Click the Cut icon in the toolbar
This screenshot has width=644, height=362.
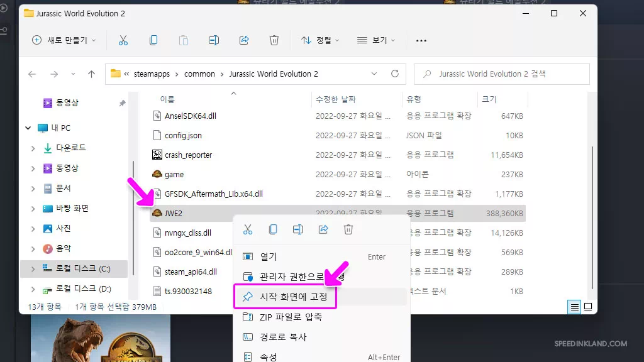pos(123,40)
